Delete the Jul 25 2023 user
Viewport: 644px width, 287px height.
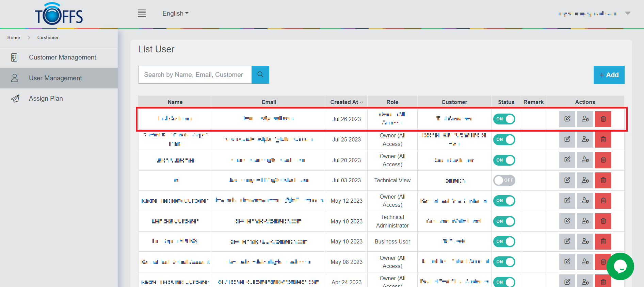[x=603, y=139]
